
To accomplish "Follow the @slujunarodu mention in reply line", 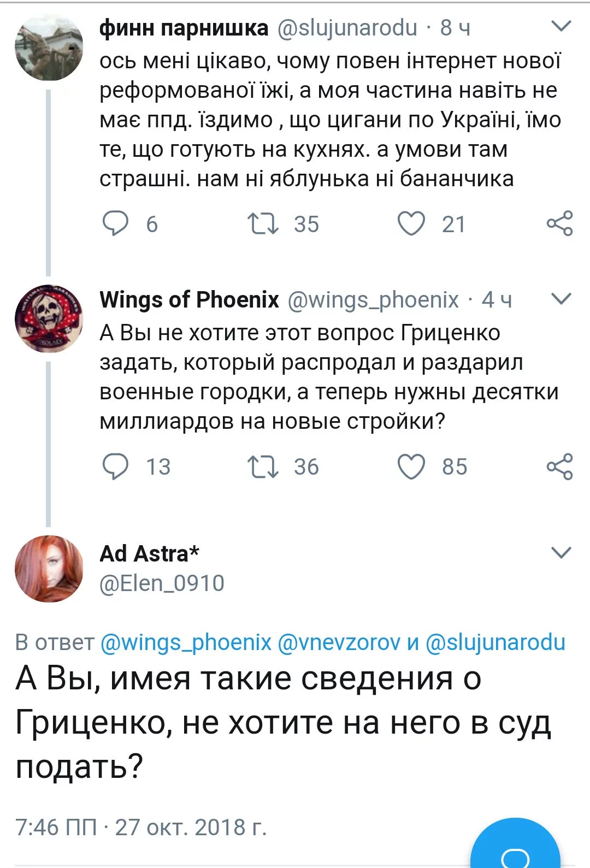I will click(x=495, y=642).
